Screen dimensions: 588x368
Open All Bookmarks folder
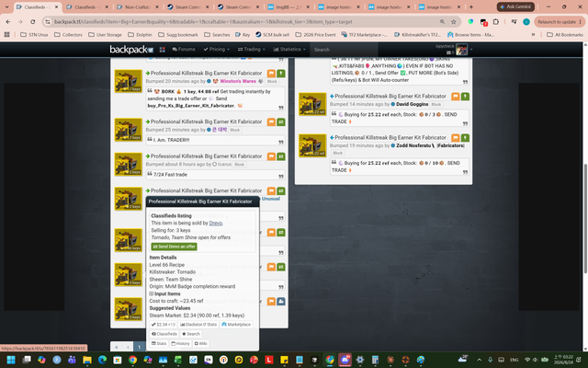(565, 35)
